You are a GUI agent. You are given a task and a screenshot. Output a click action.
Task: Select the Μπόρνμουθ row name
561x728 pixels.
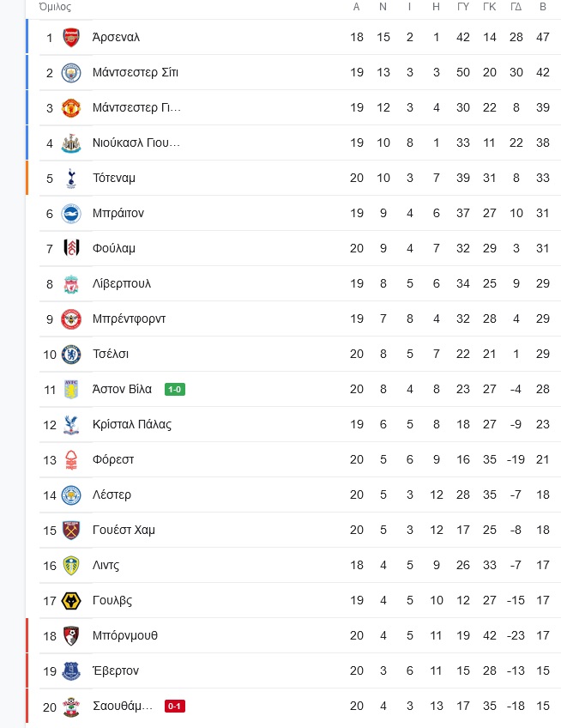pos(125,635)
